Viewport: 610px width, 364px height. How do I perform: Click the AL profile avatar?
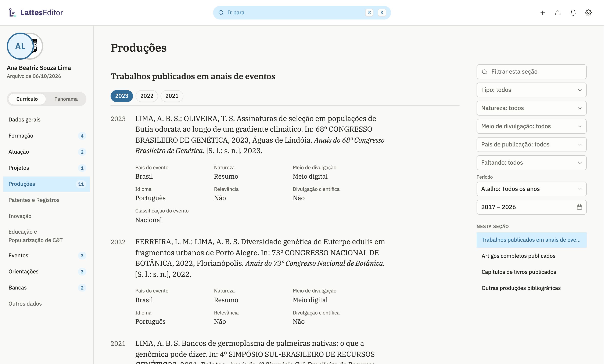click(x=20, y=46)
